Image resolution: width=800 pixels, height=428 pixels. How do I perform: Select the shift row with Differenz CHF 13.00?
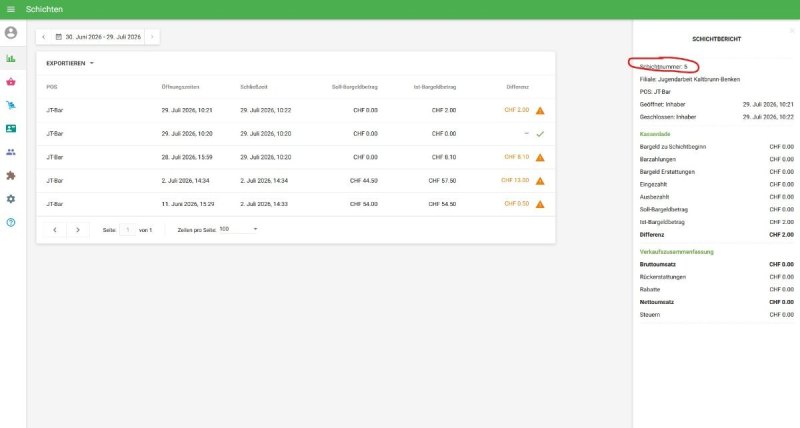click(295, 181)
